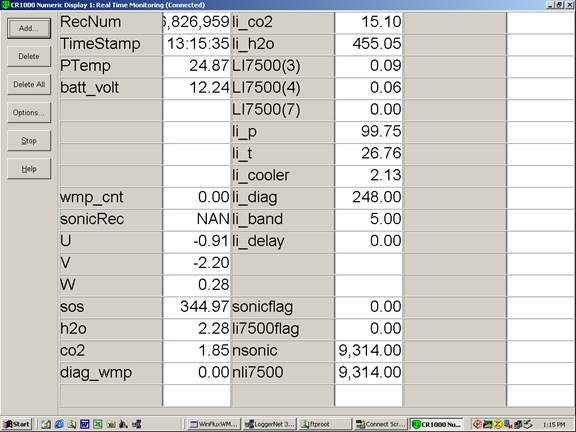Image resolution: width=576 pixels, height=432 pixels.
Task: Select the TimeStamp value 13:15:35
Action: coord(197,44)
